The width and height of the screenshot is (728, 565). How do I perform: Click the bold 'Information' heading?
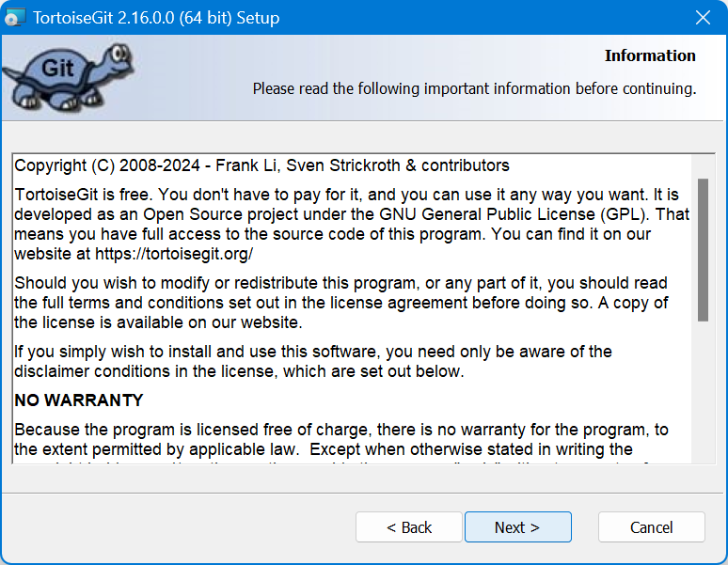(x=649, y=55)
